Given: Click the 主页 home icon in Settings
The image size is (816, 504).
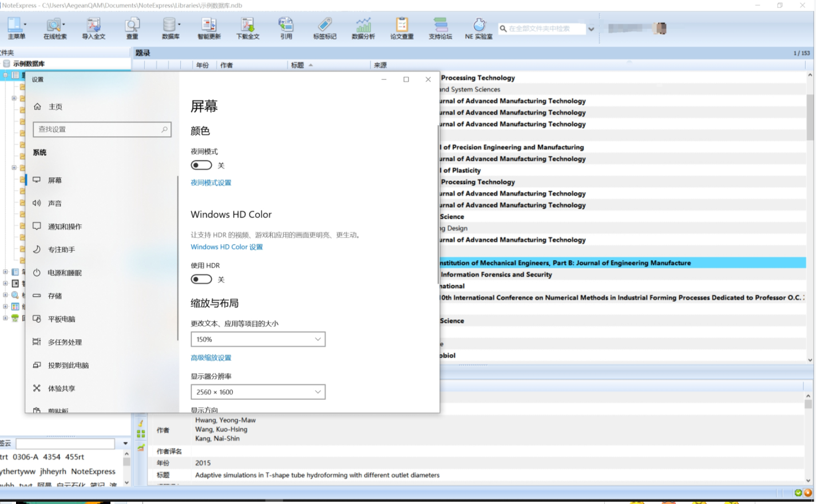Looking at the screenshot, I should click(37, 106).
